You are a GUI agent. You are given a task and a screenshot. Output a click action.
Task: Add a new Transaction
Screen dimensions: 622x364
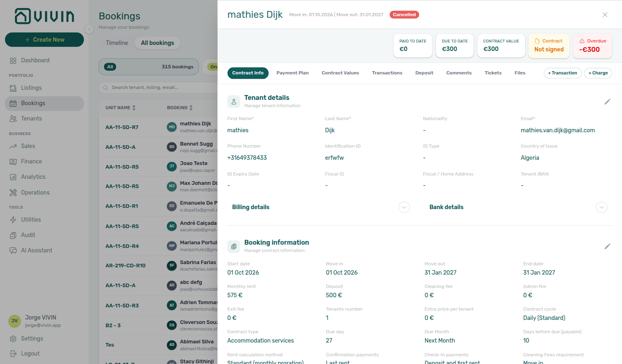(x=562, y=73)
